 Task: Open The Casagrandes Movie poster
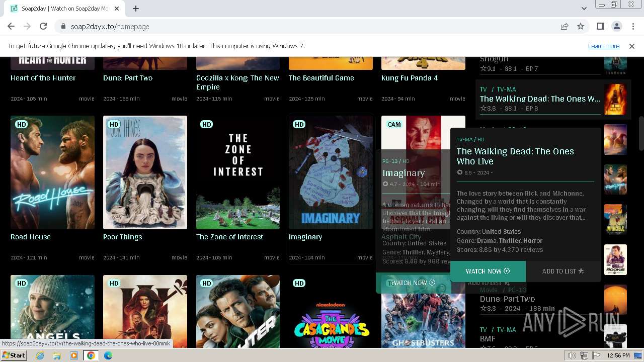(x=331, y=311)
